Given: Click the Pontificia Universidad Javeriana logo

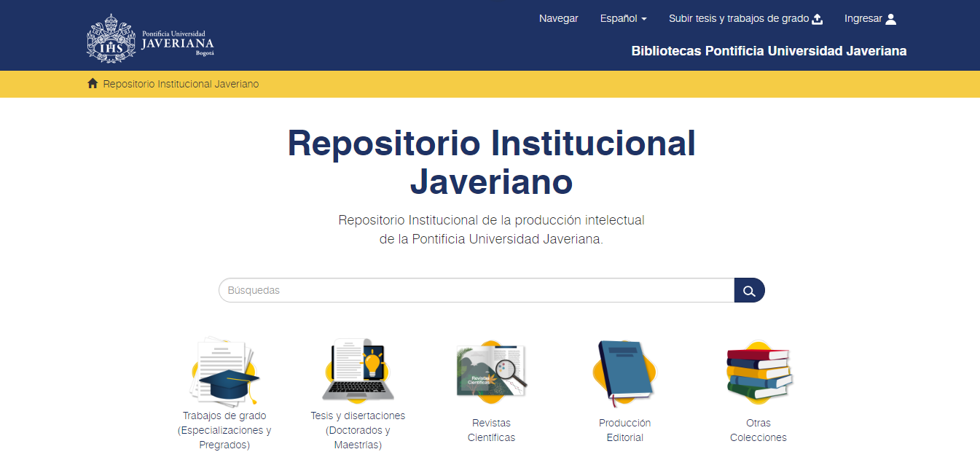Looking at the screenshot, I should (x=150, y=38).
